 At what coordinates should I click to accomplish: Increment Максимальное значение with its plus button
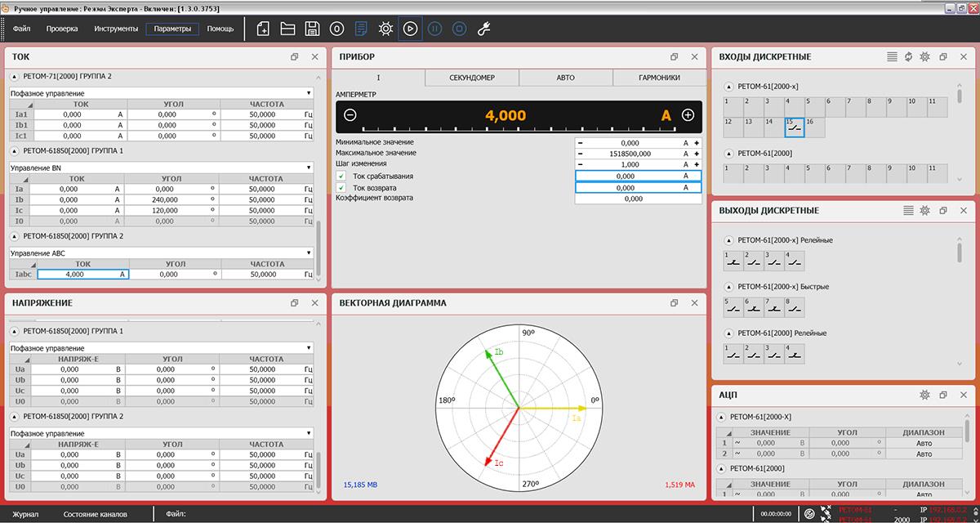697,154
